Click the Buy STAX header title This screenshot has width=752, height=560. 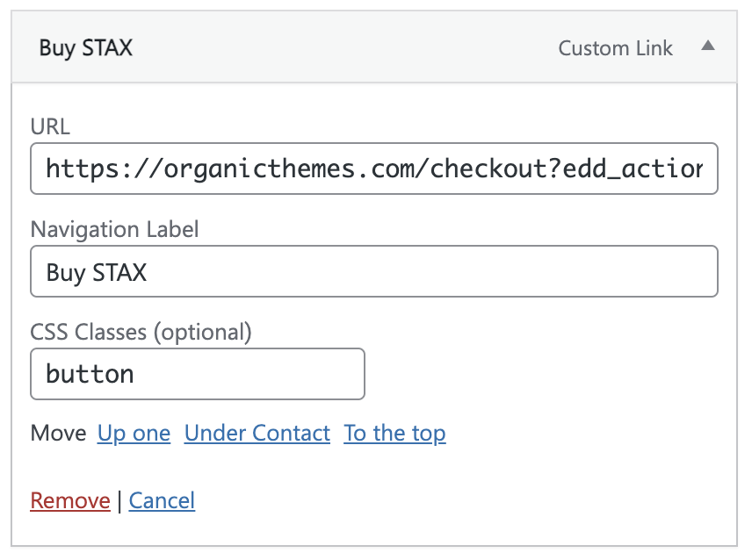tap(86, 48)
